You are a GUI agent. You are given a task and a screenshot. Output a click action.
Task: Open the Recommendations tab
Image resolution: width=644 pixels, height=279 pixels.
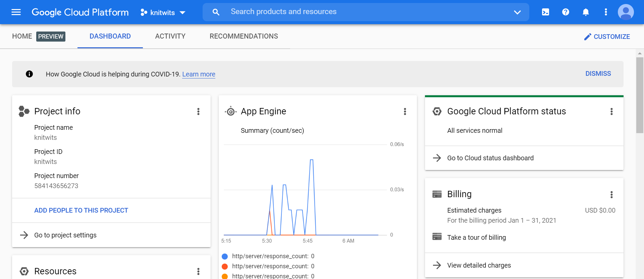pos(244,36)
